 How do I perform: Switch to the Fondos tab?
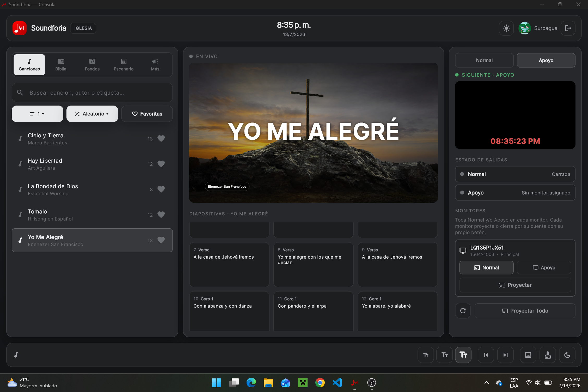coord(92,65)
